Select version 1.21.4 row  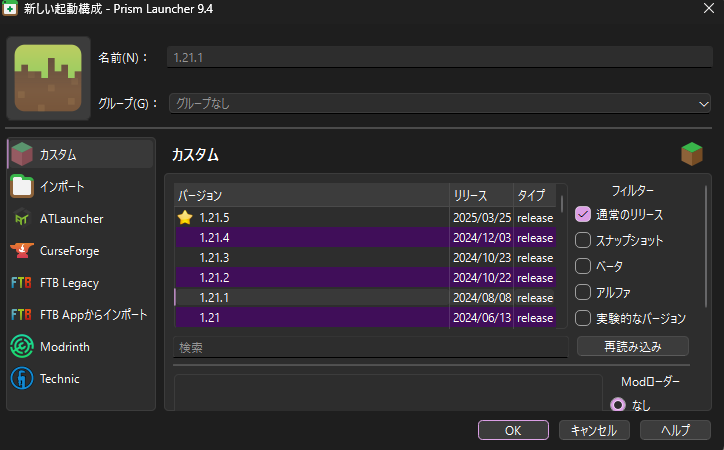[365, 237]
